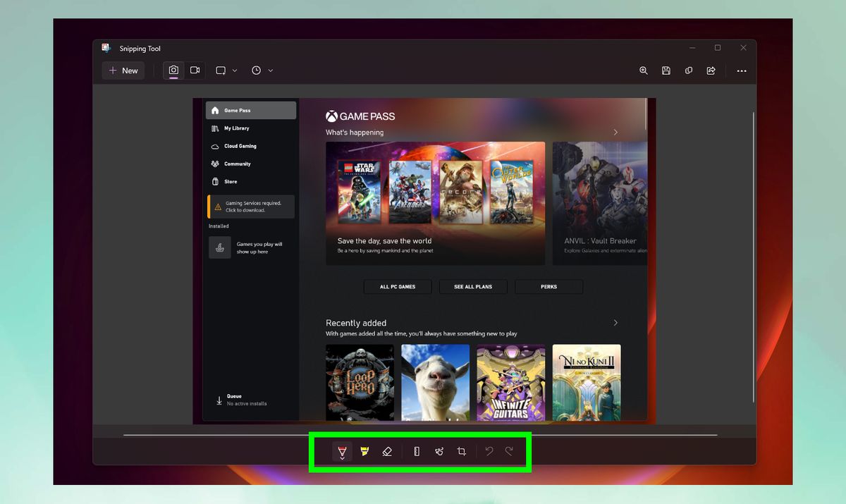Click the Save snip icon
The width and height of the screenshot is (846, 504).
666,70
